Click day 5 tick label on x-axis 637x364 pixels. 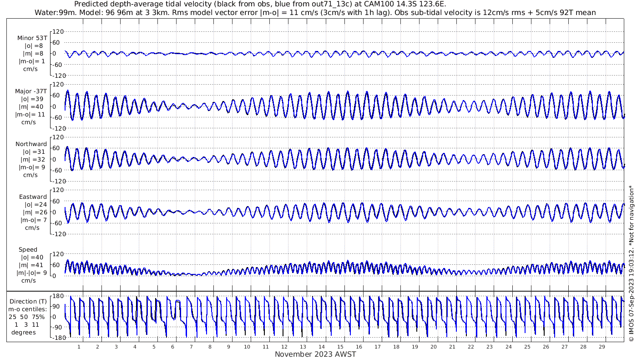coord(154,347)
